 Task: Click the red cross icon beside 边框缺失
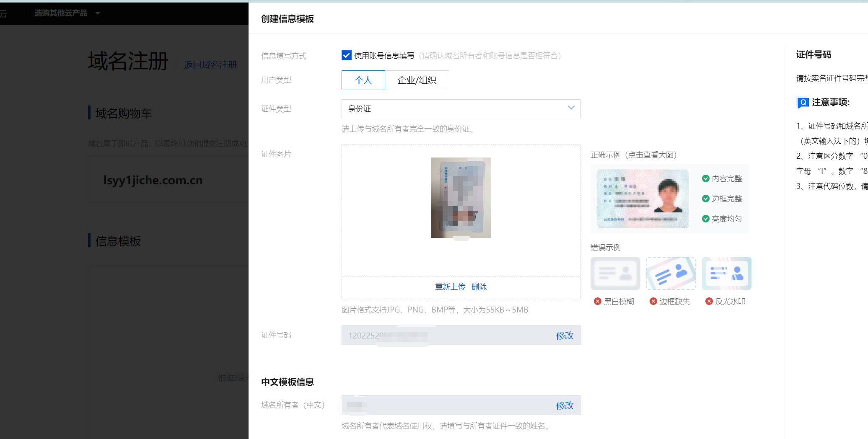tap(653, 301)
